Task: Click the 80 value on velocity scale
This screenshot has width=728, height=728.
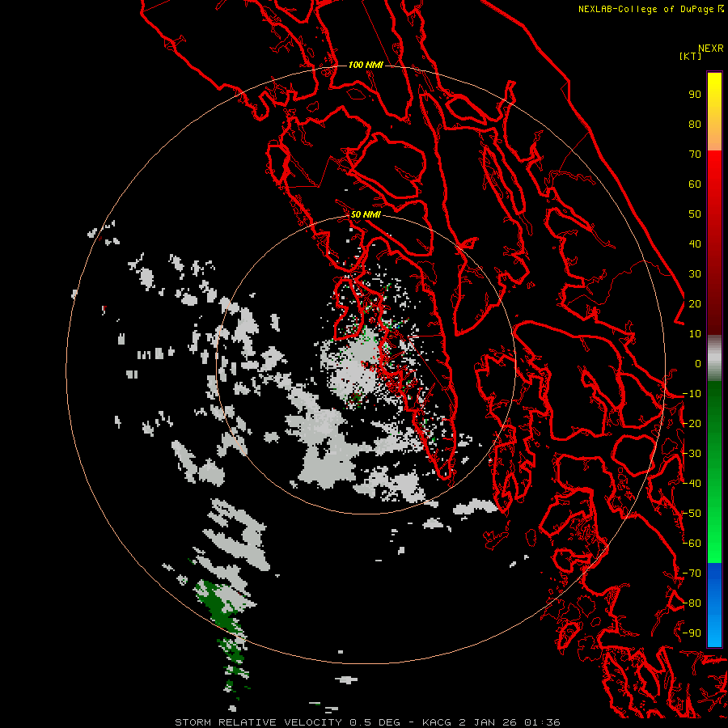Action: [695, 125]
